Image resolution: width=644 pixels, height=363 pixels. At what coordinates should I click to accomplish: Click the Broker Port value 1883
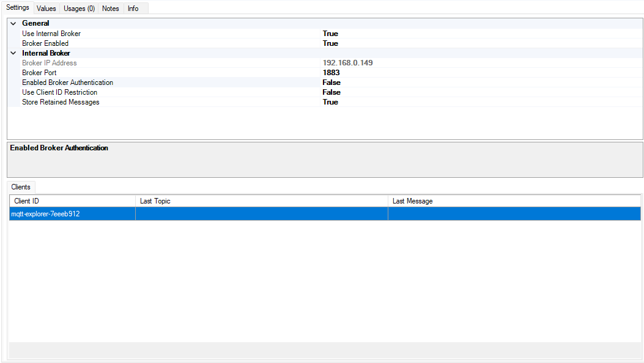coord(331,73)
